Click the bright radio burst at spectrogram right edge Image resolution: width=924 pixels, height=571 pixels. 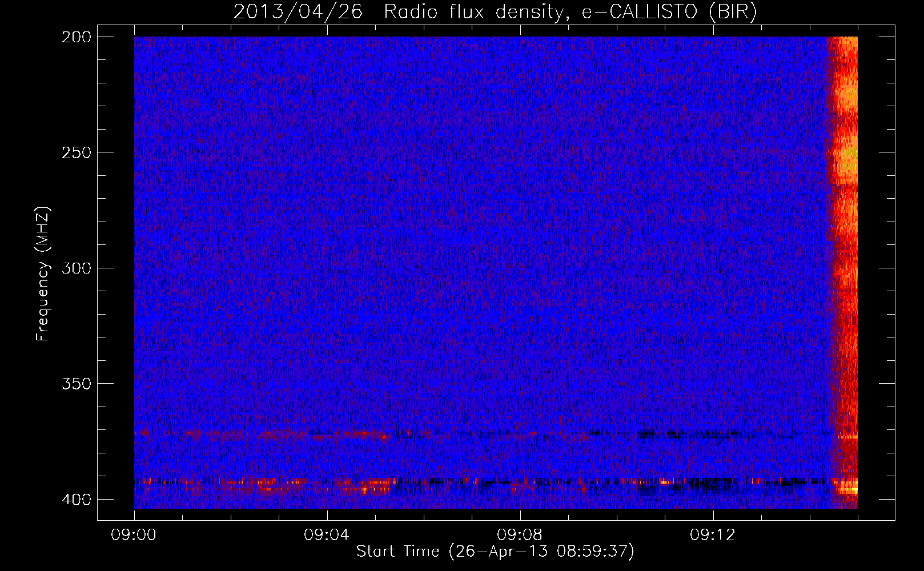tap(843, 272)
